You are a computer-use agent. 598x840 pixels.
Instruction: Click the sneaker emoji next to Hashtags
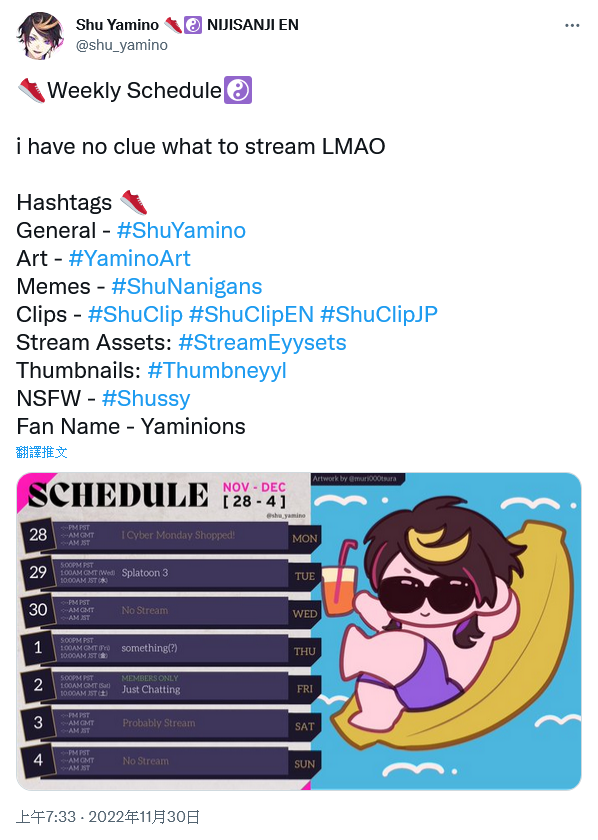tap(133, 202)
